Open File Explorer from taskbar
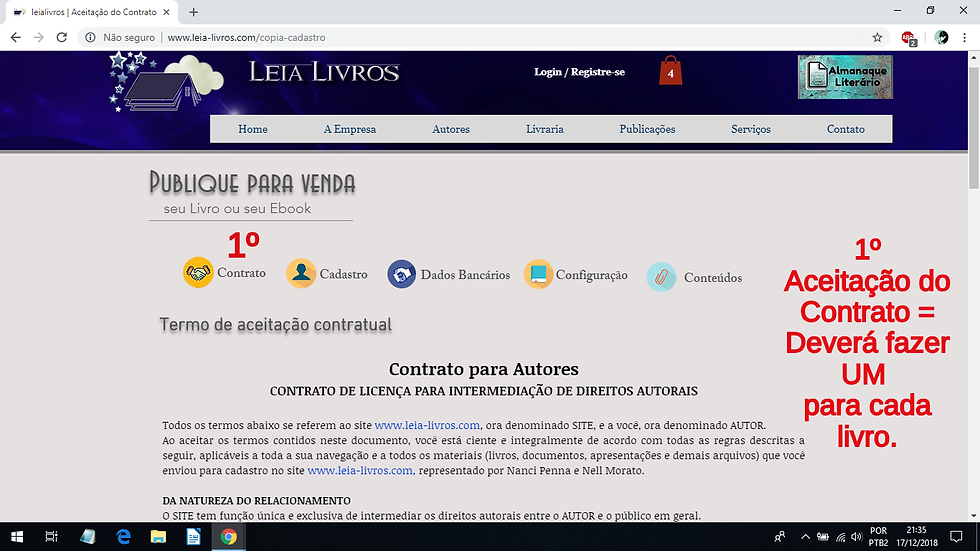Screen dimensions: 980x551 158,537
